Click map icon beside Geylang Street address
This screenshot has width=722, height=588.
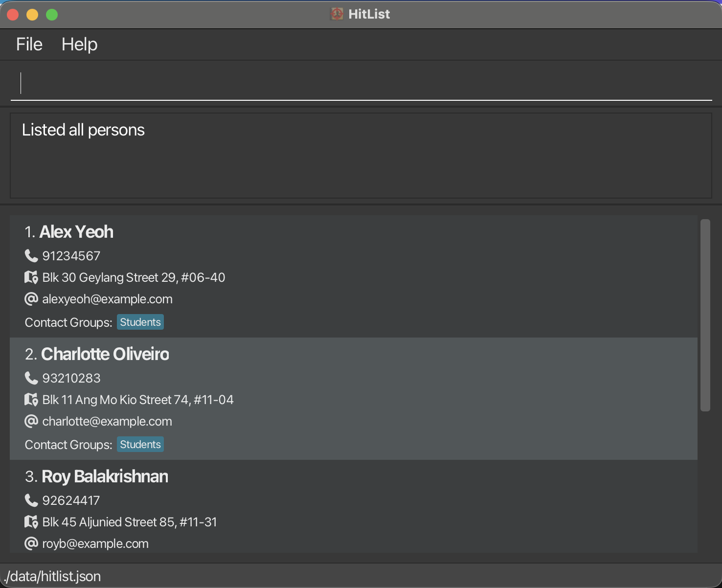[x=31, y=277]
